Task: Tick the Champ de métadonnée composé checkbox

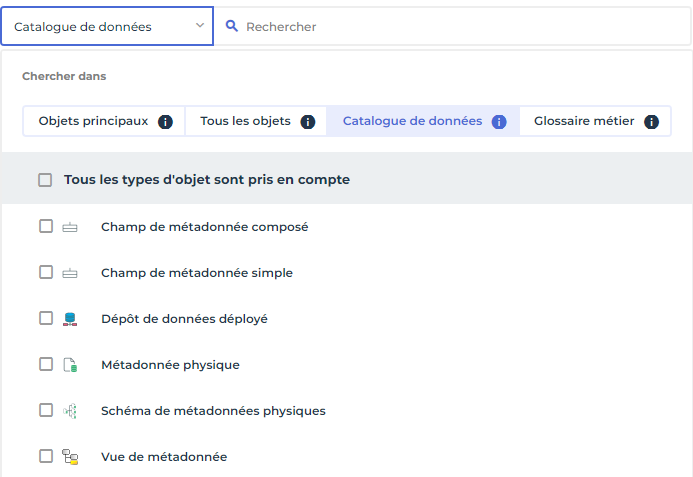Action: point(46,227)
